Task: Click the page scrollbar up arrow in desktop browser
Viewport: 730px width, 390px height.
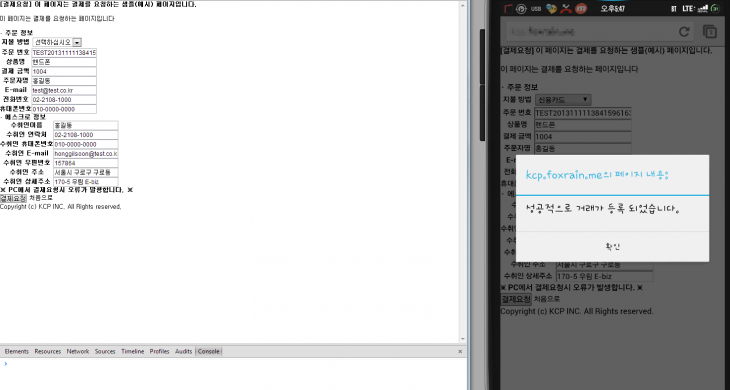Action: [463, 6]
